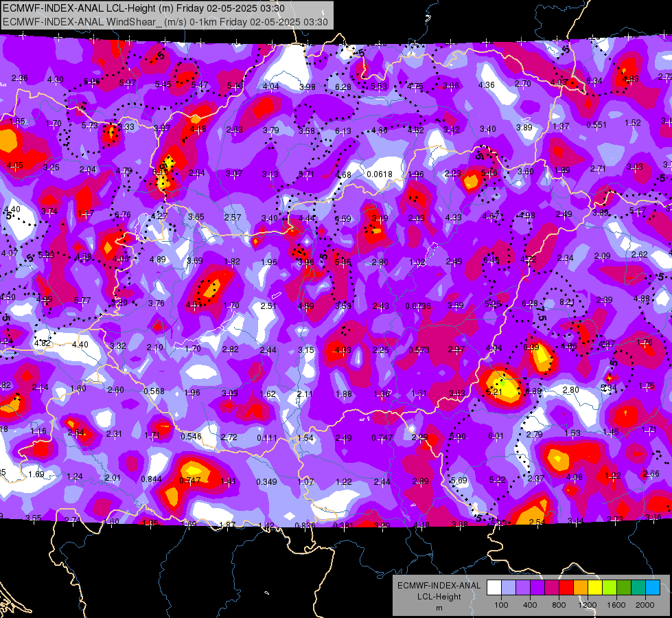This screenshot has height=618, width=672.
Task: Click the 7.5 contour label
Action: tap(541, 314)
